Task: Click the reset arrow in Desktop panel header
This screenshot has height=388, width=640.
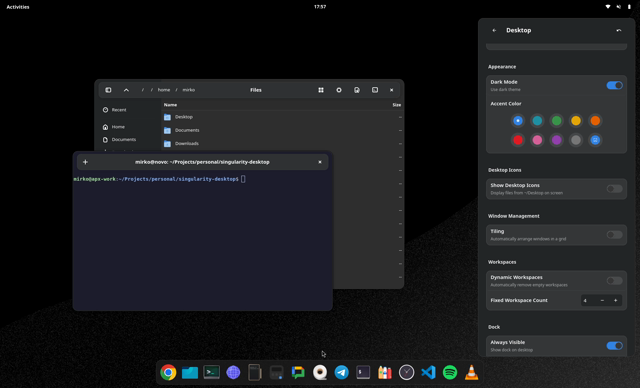Action: [619, 30]
